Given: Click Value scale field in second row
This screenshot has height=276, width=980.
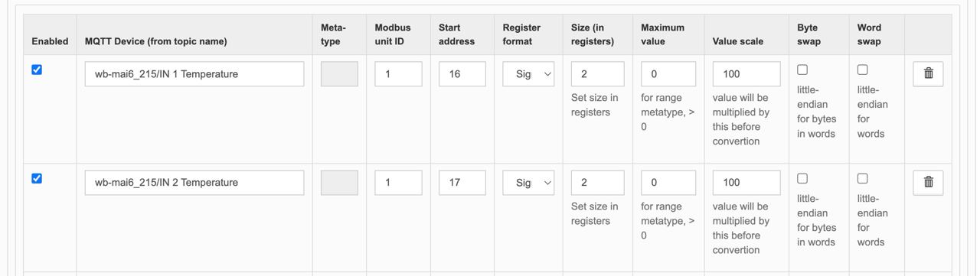Looking at the screenshot, I should pyautogui.click(x=746, y=182).
